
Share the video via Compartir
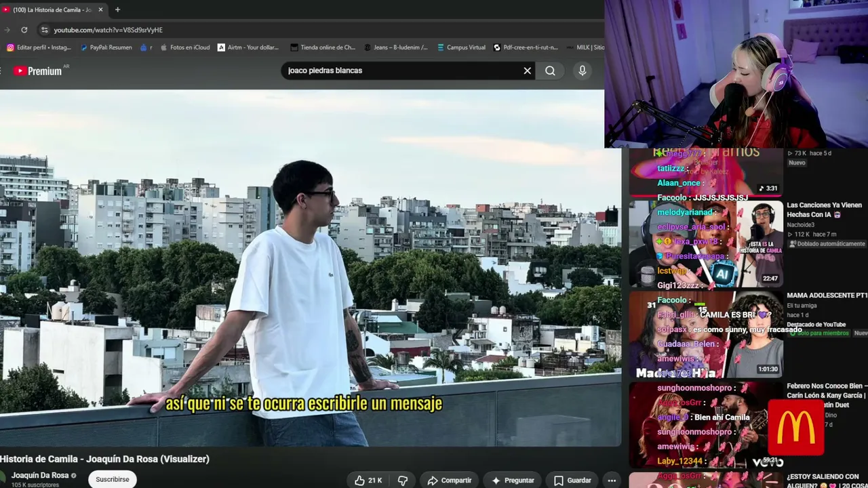coord(450,481)
